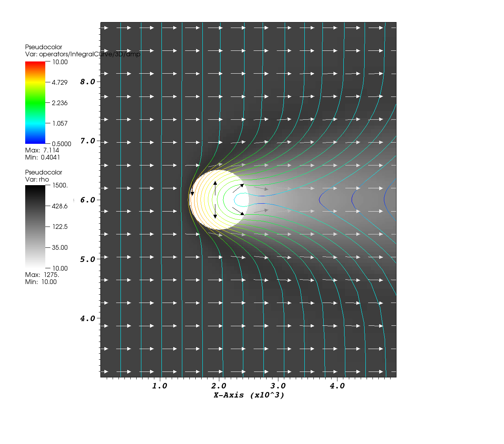Click the y-axis tick label 4.0
This screenshot has width=504, height=444.
pyautogui.click(x=88, y=318)
